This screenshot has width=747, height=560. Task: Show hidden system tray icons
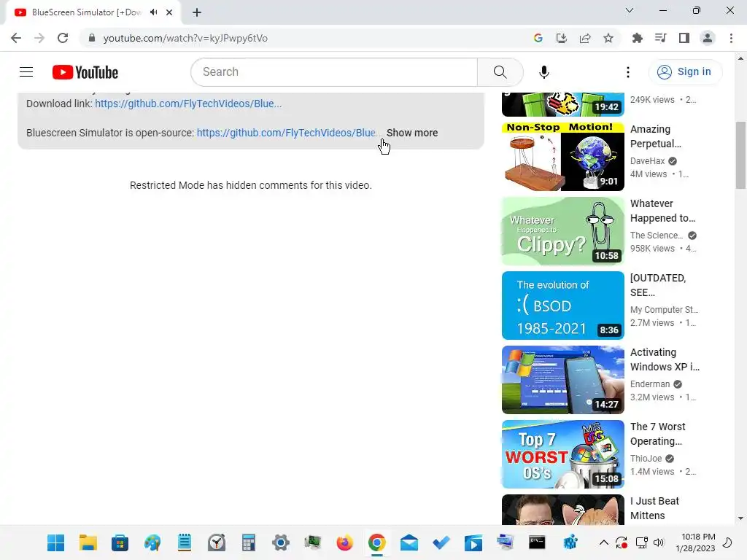point(603,542)
